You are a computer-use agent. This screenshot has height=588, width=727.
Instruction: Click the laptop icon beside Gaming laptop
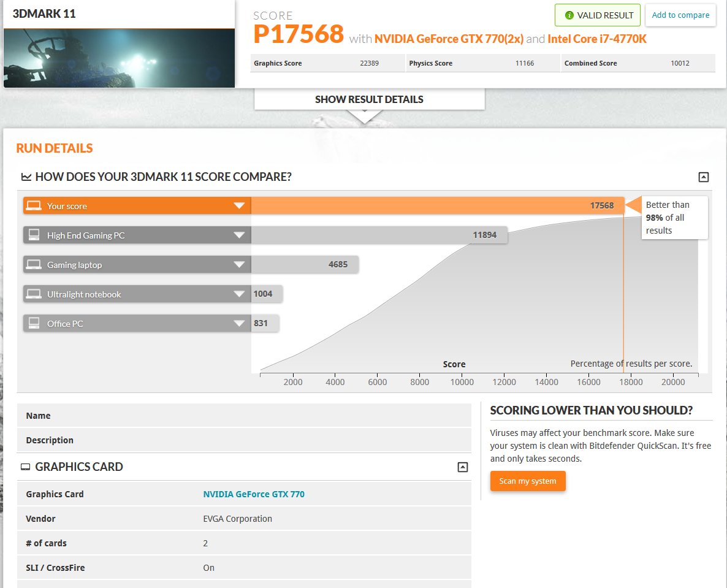[33, 264]
